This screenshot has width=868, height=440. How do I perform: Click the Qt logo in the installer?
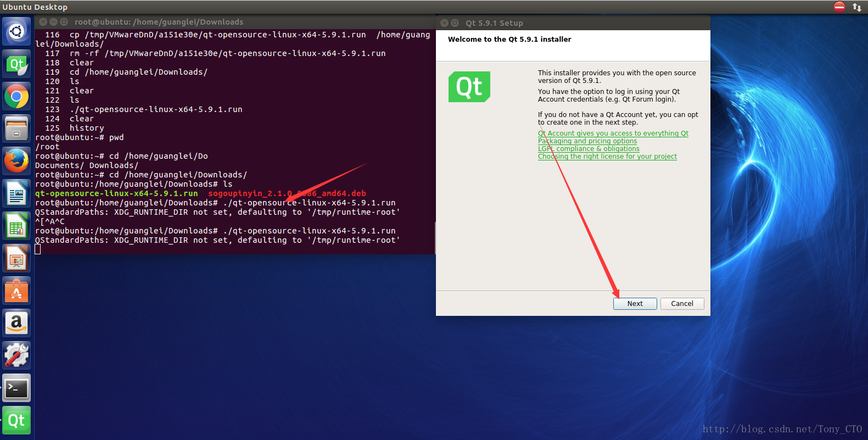point(469,87)
